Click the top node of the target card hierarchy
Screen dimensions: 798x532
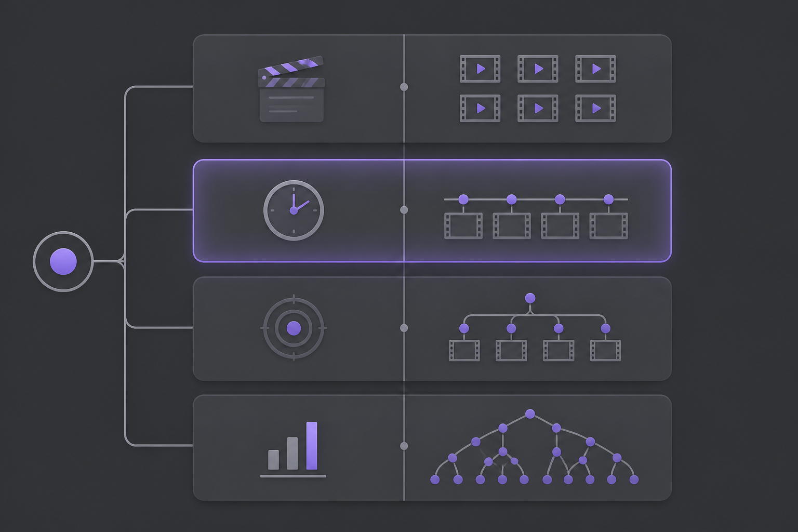pyautogui.click(x=530, y=298)
